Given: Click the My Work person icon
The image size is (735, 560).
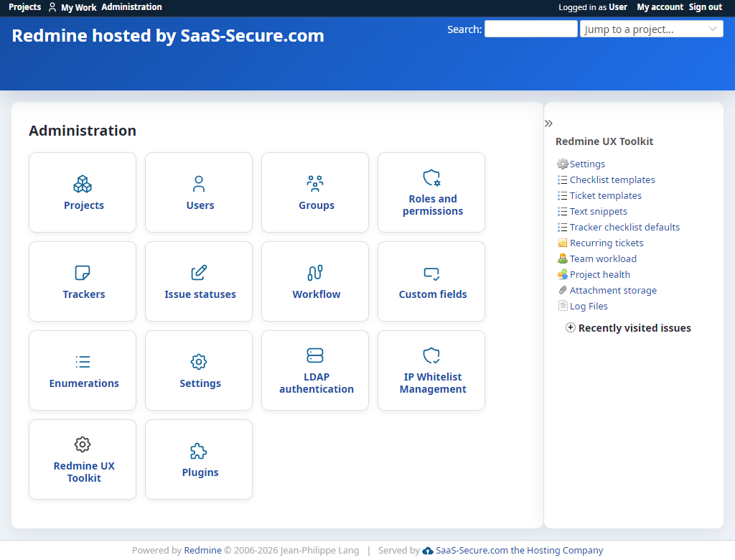Looking at the screenshot, I should click(52, 7).
